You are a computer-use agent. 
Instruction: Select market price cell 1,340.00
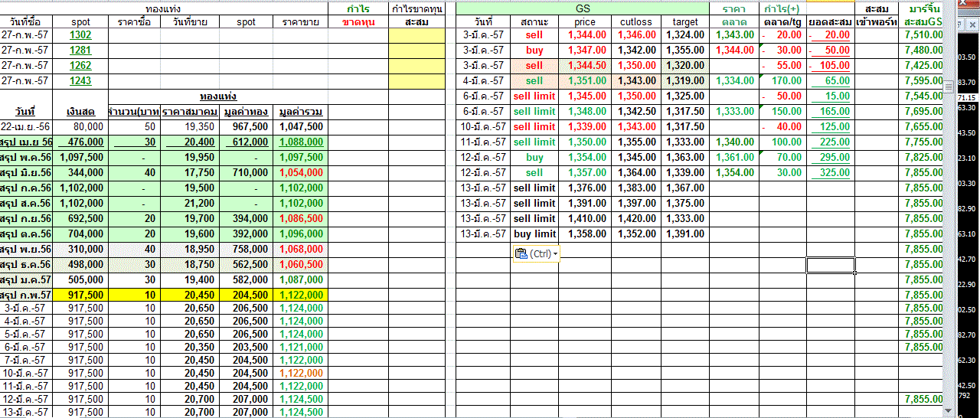click(734, 142)
